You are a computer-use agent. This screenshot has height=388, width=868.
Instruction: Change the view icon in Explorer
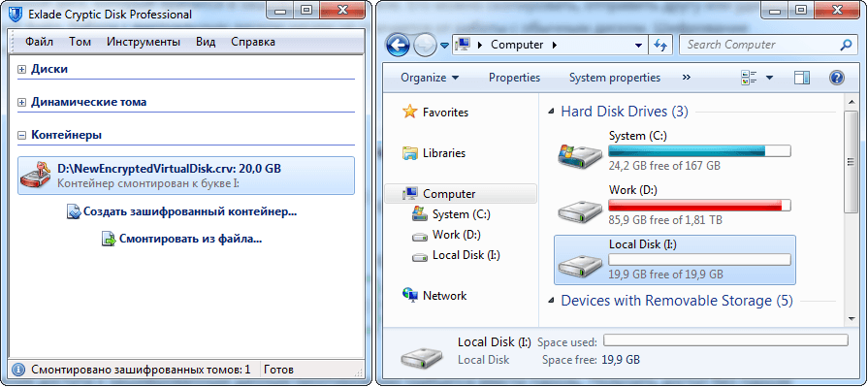(x=749, y=78)
